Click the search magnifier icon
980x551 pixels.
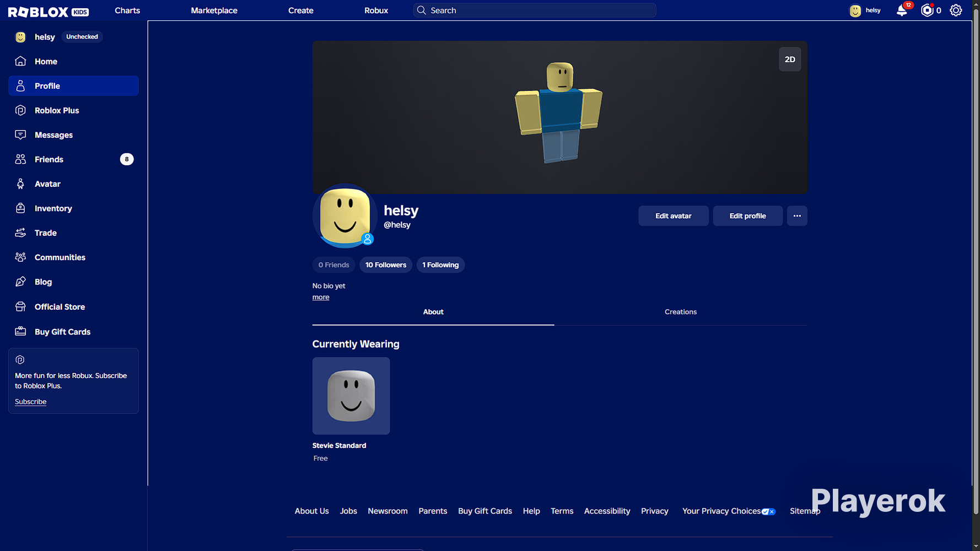point(422,10)
